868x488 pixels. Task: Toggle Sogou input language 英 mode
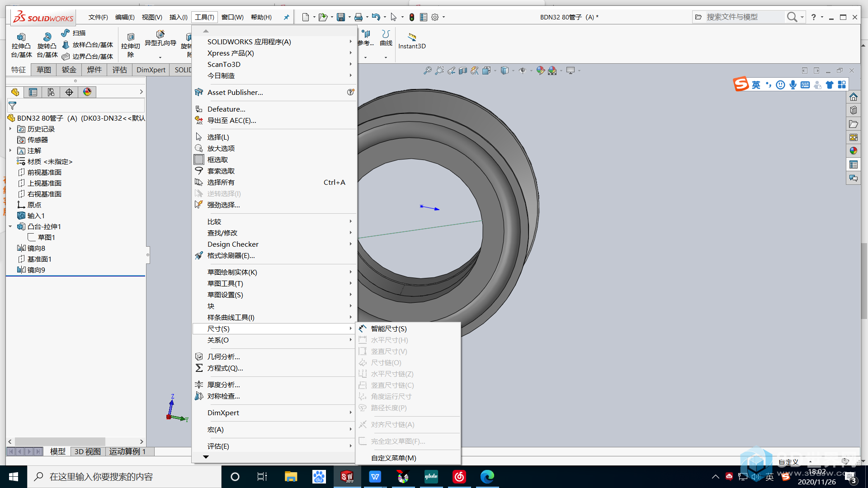tap(756, 85)
